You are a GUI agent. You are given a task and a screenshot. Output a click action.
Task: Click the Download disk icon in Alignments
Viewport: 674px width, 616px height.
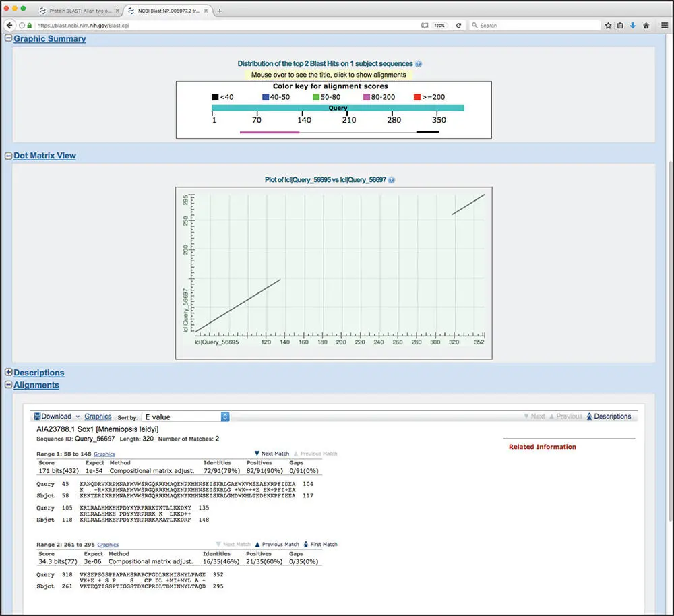(37, 416)
